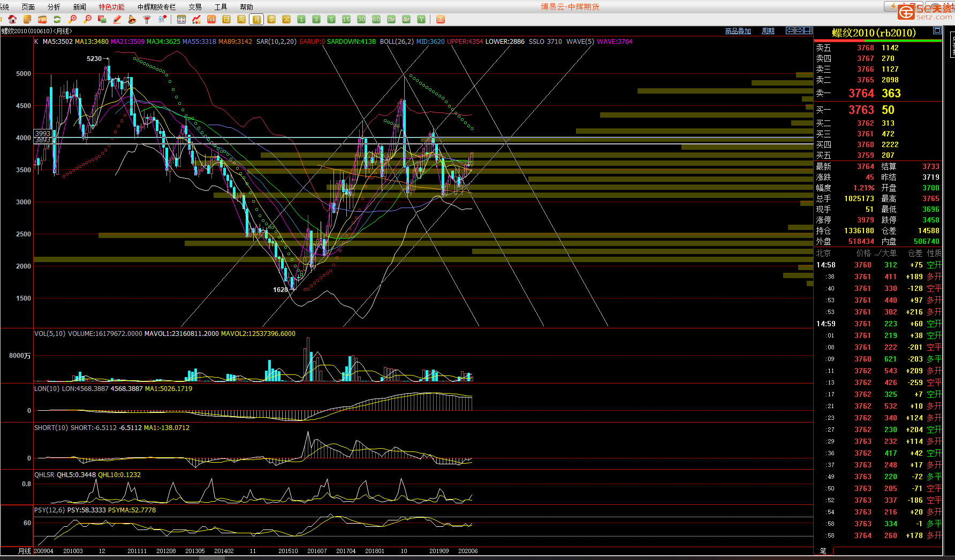The width and height of the screenshot is (955, 560).
Task: Open the quote list table icon
Action: click(x=181, y=19)
